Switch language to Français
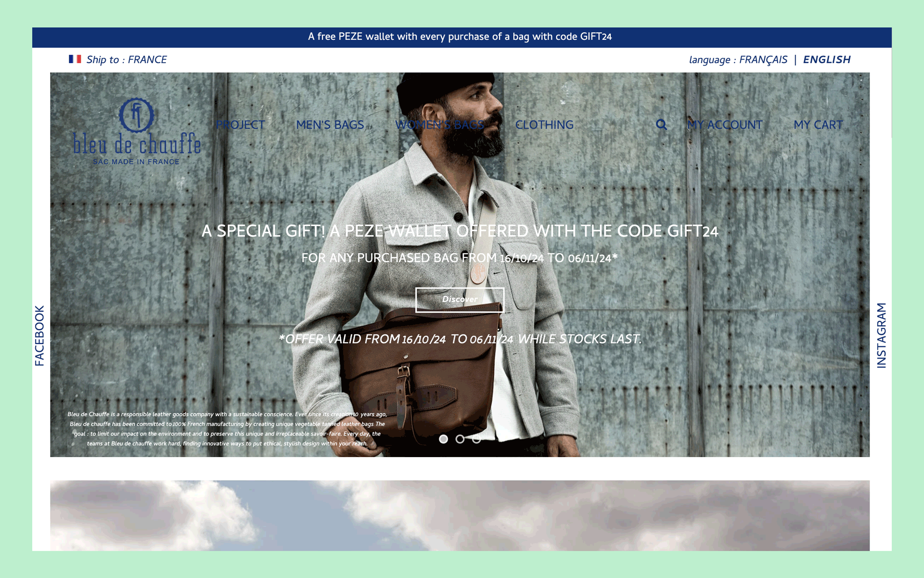The image size is (924, 578). click(x=763, y=60)
